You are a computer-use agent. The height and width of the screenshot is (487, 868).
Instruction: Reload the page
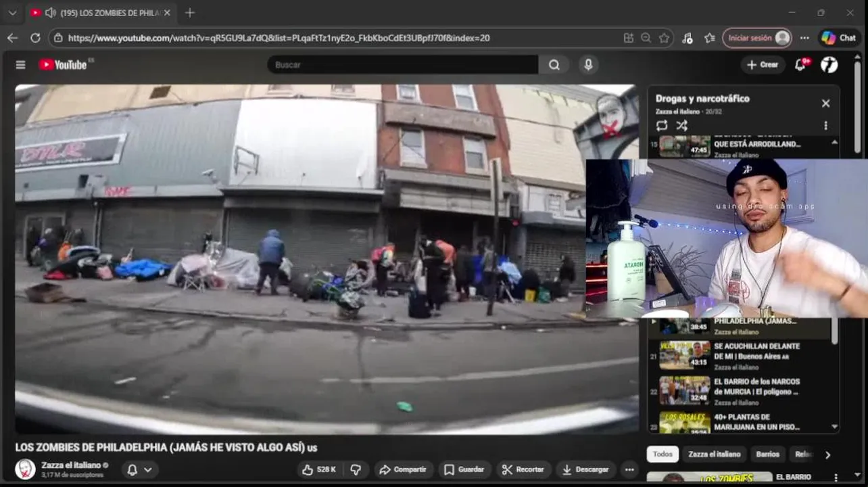pos(35,38)
